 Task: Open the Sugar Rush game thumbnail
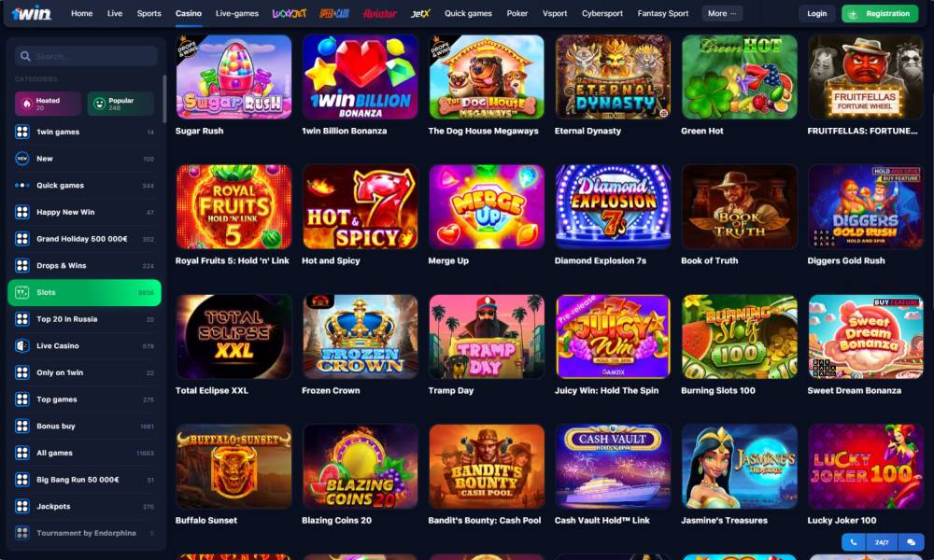click(x=233, y=77)
